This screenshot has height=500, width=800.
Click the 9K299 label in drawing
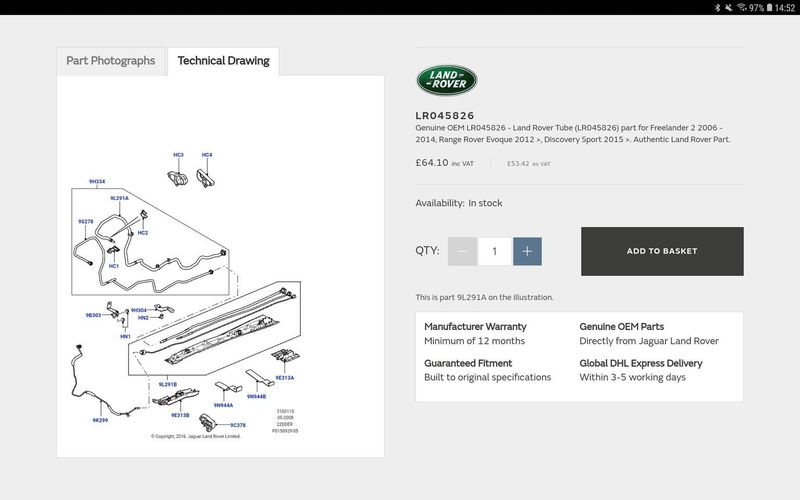pyautogui.click(x=100, y=420)
